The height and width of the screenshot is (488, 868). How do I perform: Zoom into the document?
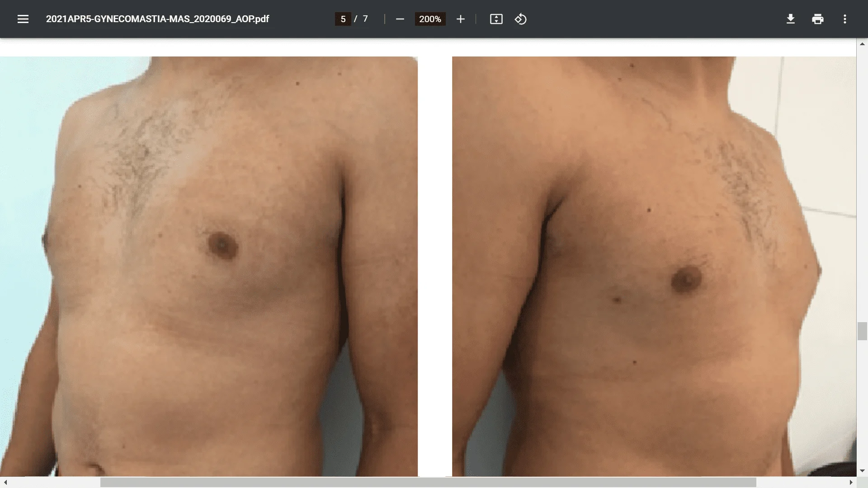pyautogui.click(x=460, y=19)
